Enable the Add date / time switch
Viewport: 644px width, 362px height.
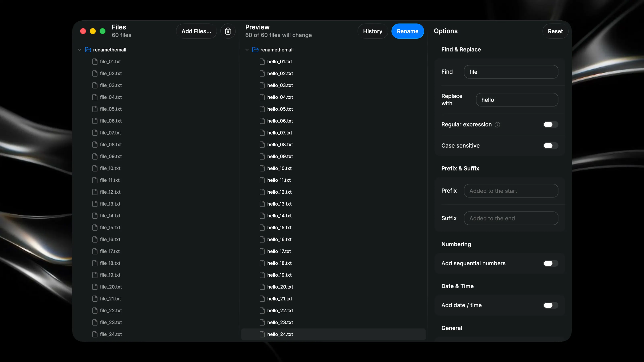click(x=551, y=305)
